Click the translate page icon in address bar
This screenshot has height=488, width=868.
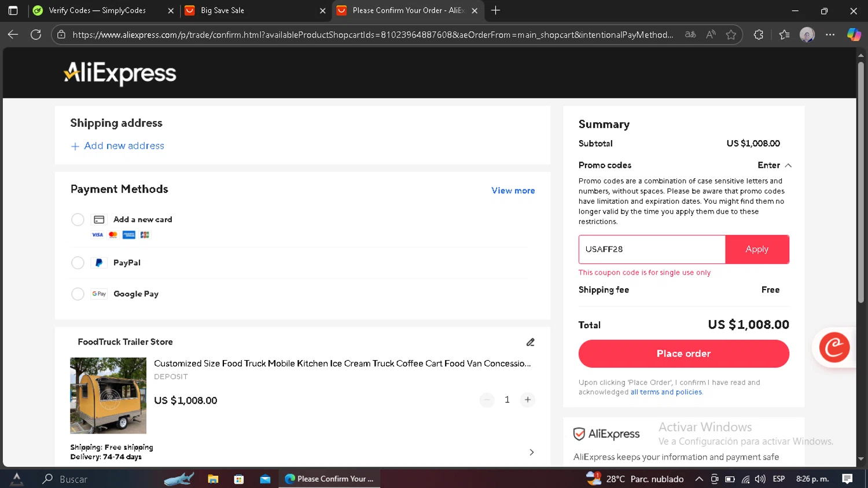coord(690,35)
